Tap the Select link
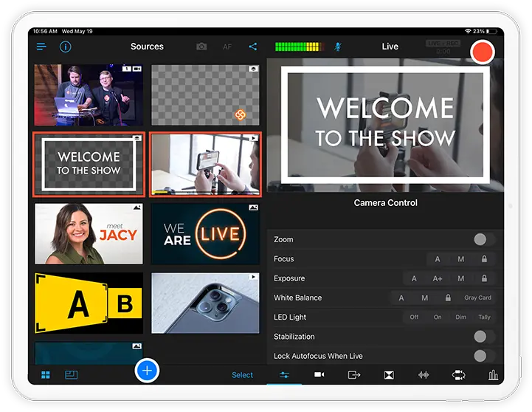The image size is (532, 412). point(242,375)
